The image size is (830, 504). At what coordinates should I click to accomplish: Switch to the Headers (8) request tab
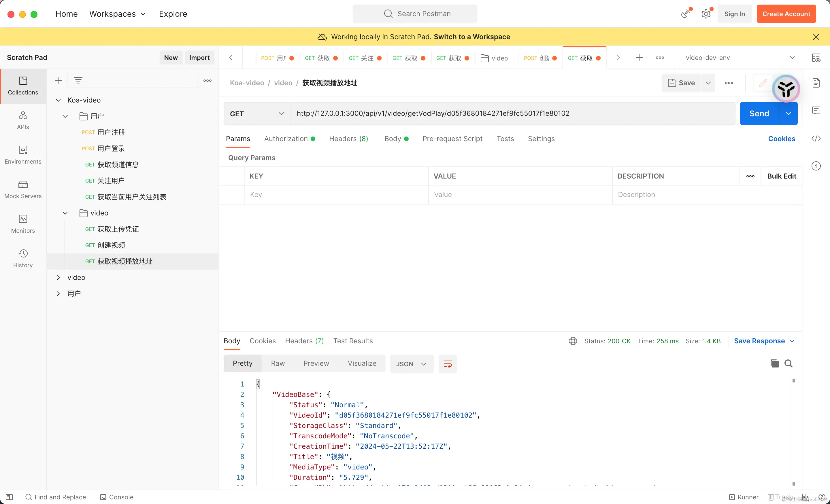pos(348,139)
